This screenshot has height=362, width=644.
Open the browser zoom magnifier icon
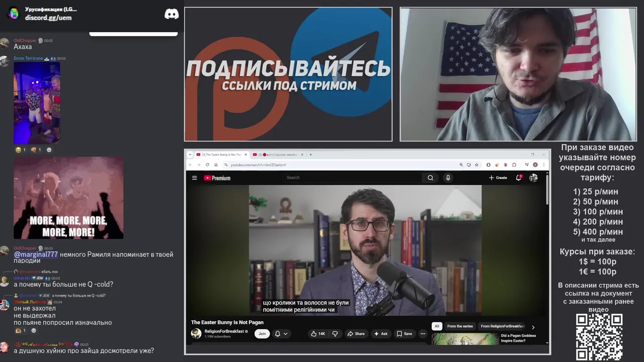pos(461,164)
